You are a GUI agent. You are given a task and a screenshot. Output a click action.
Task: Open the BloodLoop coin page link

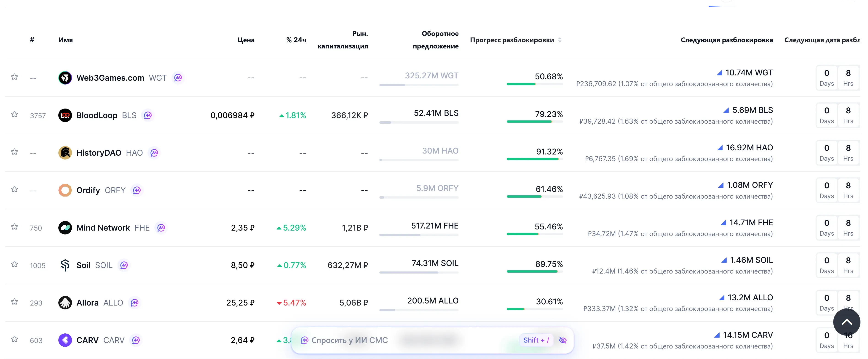97,115
